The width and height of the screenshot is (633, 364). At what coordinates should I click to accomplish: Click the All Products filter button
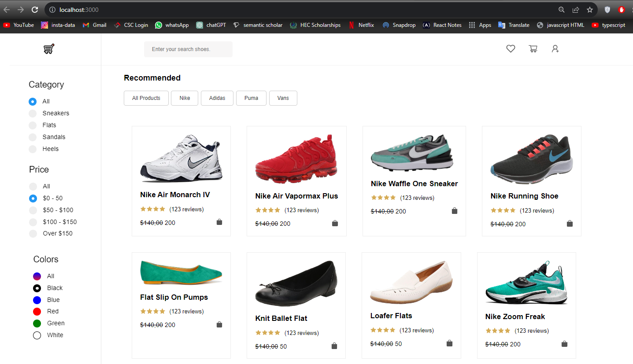(x=146, y=98)
